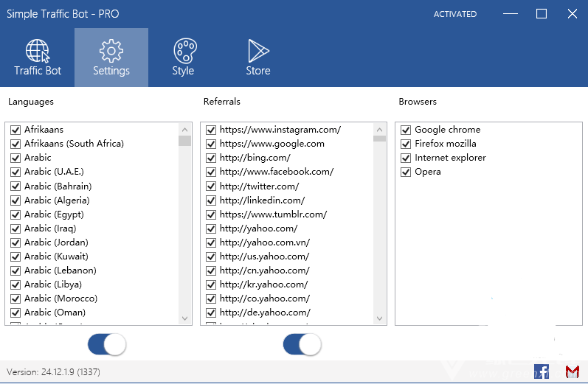The image size is (588, 384).
Task: Click the Simple Traffic Bot - PRO title
Action: [x=63, y=14]
